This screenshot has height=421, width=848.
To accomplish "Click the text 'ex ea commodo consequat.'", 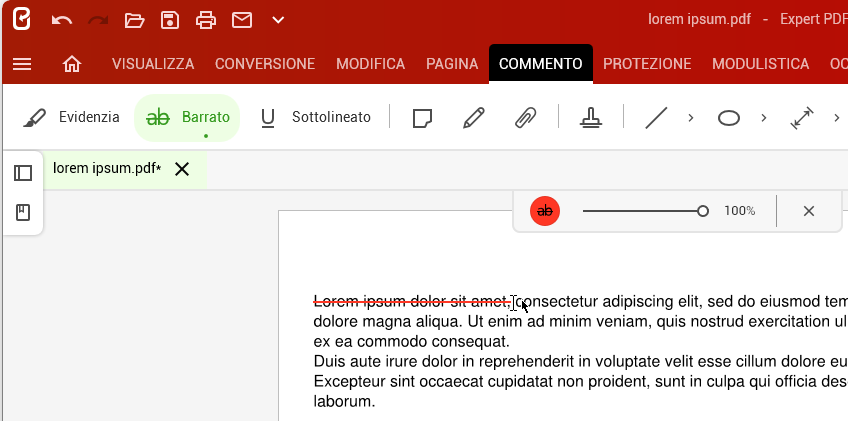I will (412, 341).
